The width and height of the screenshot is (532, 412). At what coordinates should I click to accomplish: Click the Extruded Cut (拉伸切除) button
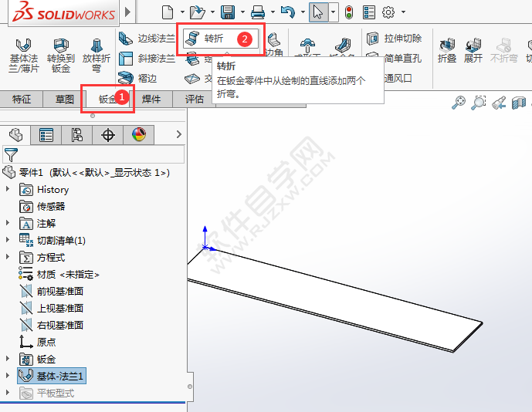(x=395, y=38)
